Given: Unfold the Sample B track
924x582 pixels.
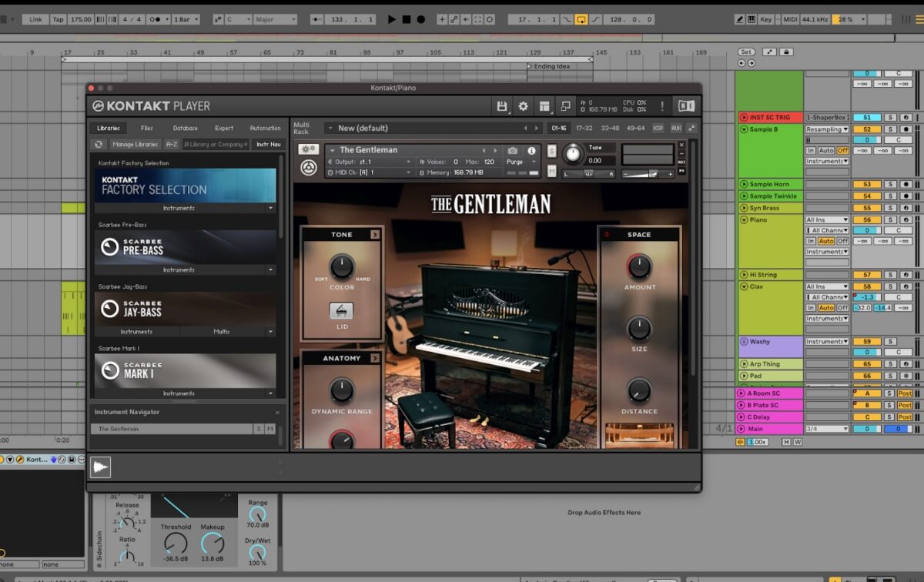Looking at the screenshot, I should pyautogui.click(x=744, y=129).
